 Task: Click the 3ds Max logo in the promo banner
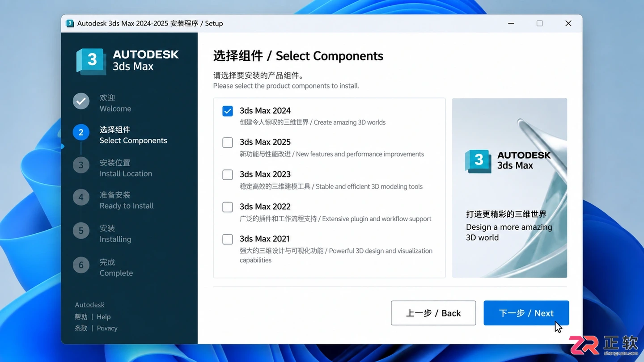click(x=508, y=160)
